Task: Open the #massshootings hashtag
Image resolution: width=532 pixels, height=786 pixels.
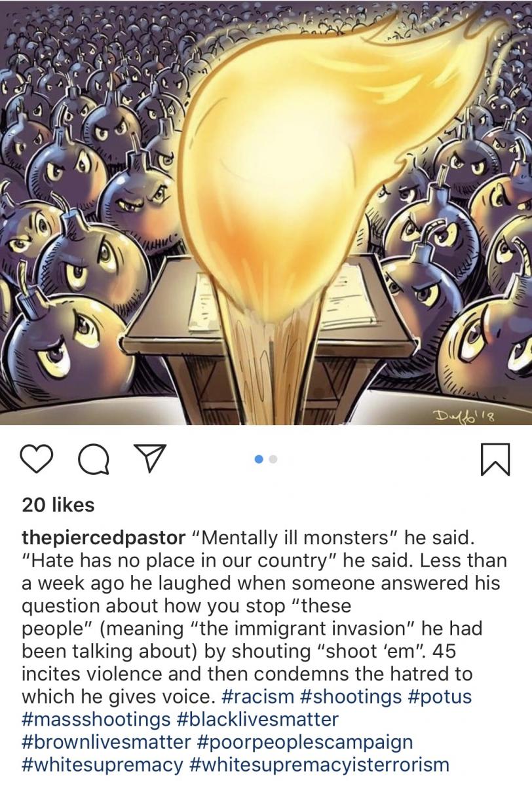Action: pyautogui.click(x=96, y=719)
